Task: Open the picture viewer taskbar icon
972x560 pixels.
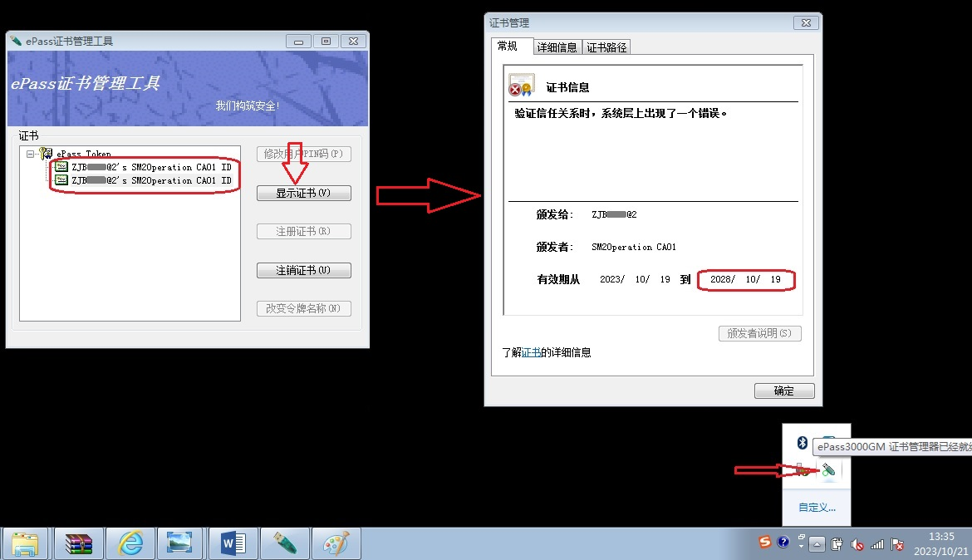Action: point(180,544)
